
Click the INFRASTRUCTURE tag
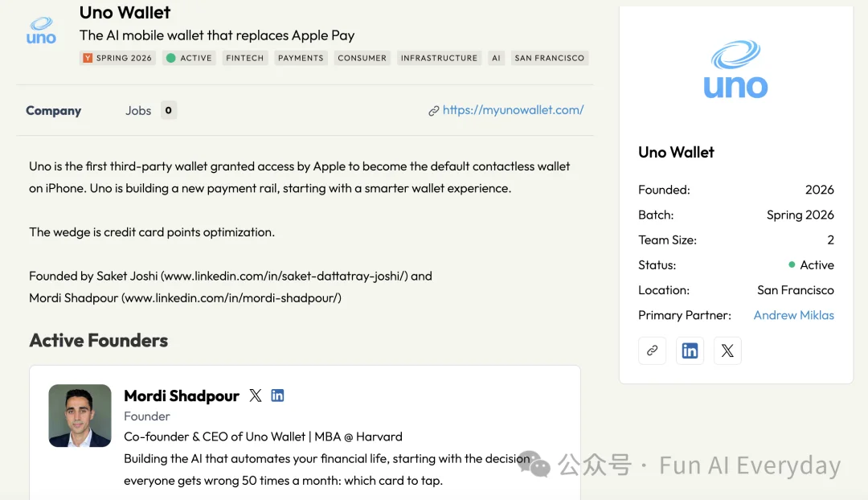439,58
